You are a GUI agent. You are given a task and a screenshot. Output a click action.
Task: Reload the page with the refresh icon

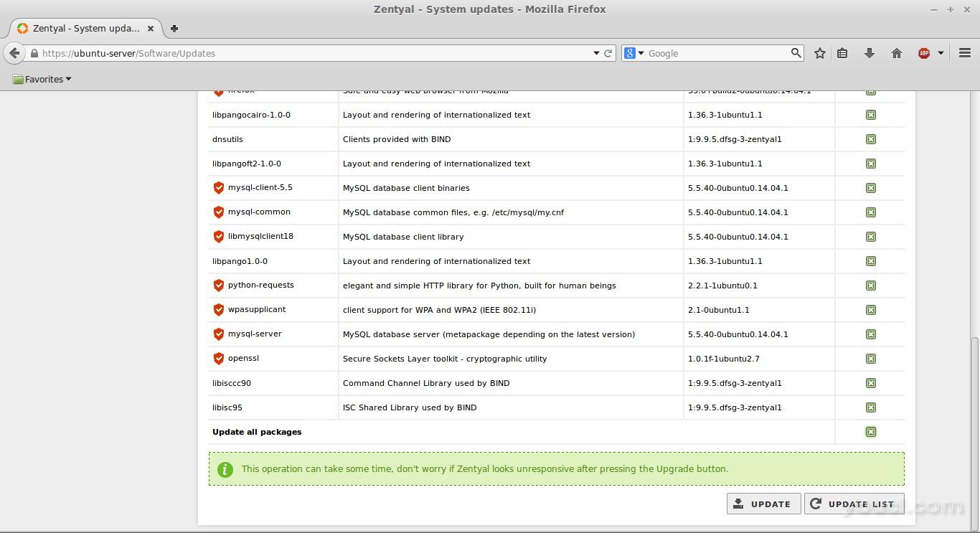[x=608, y=53]
